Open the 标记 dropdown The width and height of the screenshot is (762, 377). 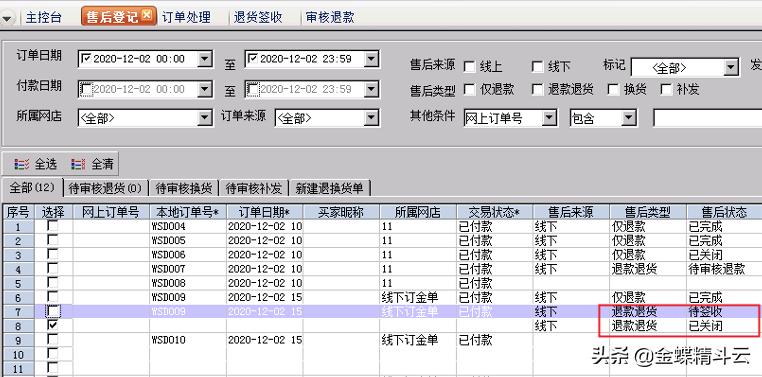click(x=731, y=68)
